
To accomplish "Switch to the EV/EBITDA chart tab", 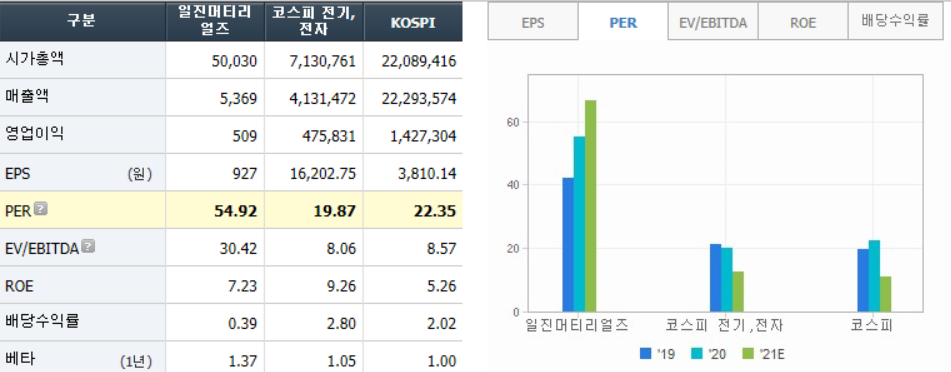I will click(x=713, y=23).
